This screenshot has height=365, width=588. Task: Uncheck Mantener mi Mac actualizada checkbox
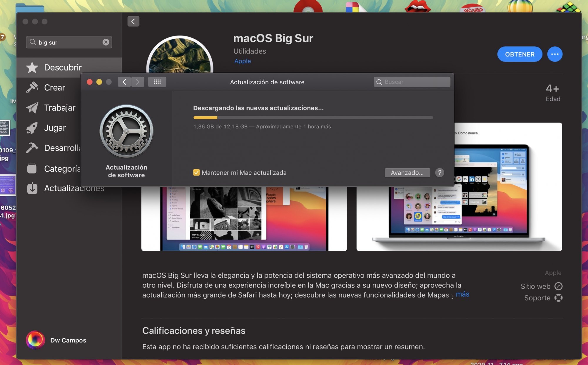click(196, 173)
